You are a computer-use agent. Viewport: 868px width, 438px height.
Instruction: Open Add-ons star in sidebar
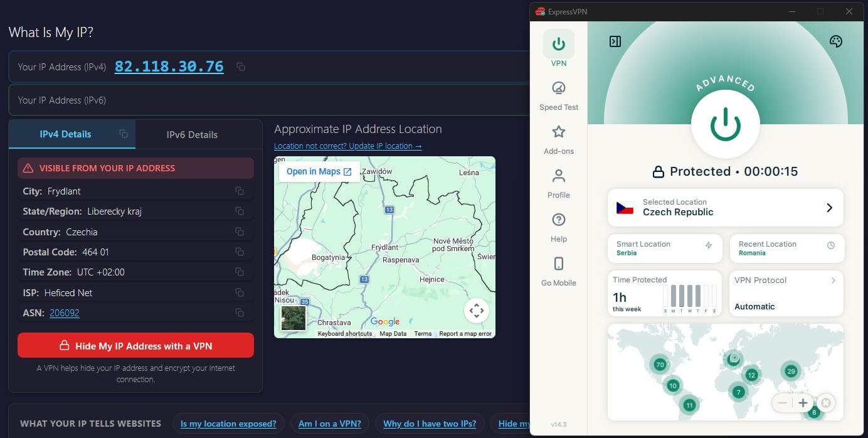pyautogui.click(x=558, y=139)
